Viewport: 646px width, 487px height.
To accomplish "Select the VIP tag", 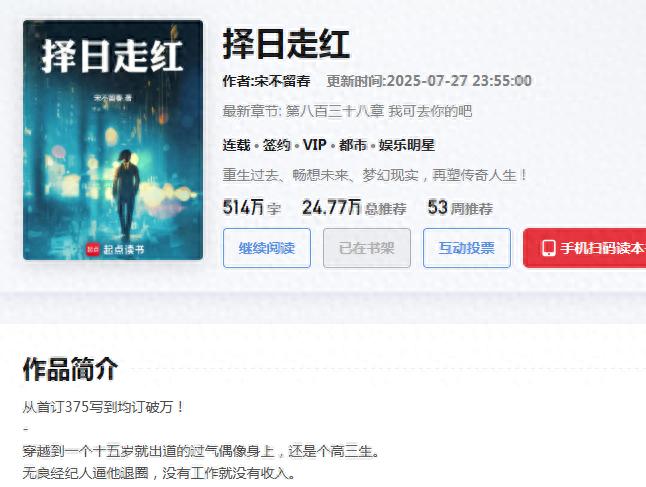I will click(314, 145).
